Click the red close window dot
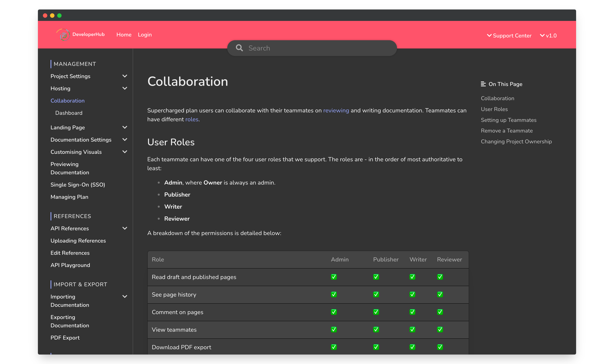614x364 pixels. click(45, 16)
